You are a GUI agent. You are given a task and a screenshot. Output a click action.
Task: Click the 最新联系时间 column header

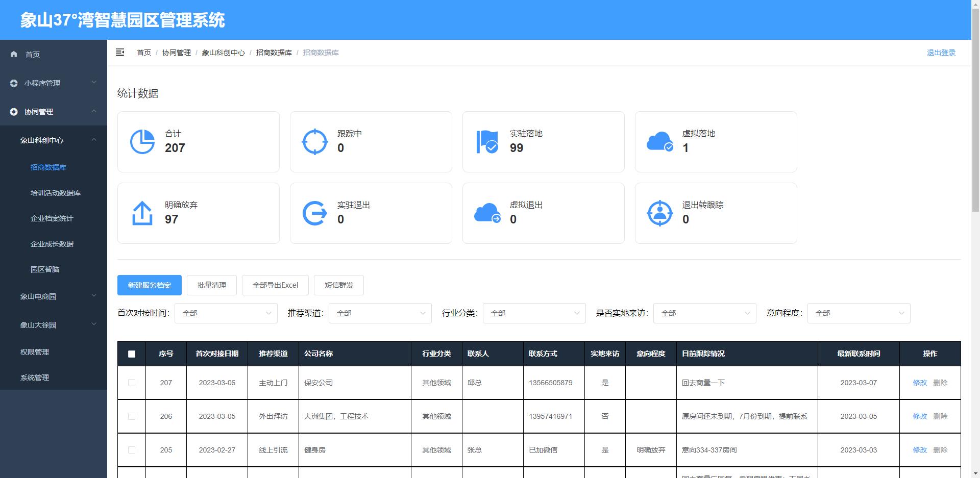pyautogui.click(x=859, y=354)
